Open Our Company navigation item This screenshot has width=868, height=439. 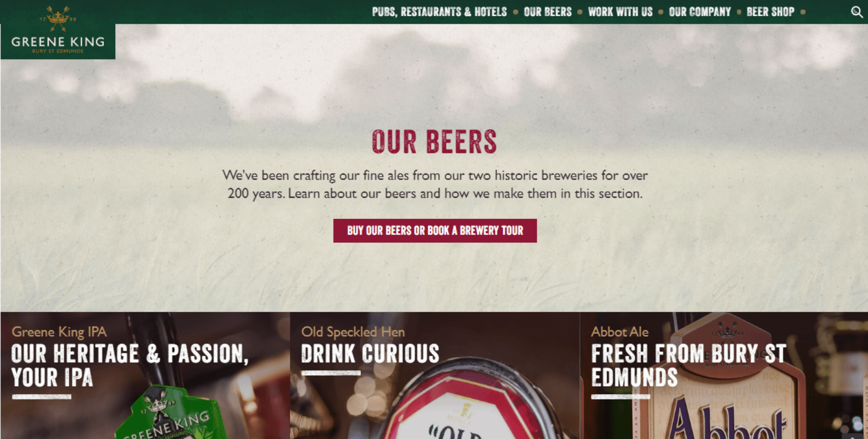pos(700,12)
